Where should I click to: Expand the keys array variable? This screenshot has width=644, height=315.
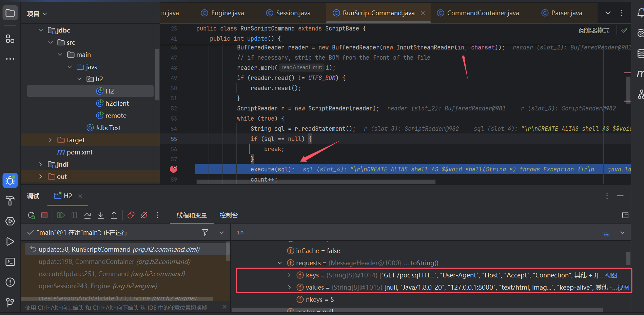coord(289,275)
